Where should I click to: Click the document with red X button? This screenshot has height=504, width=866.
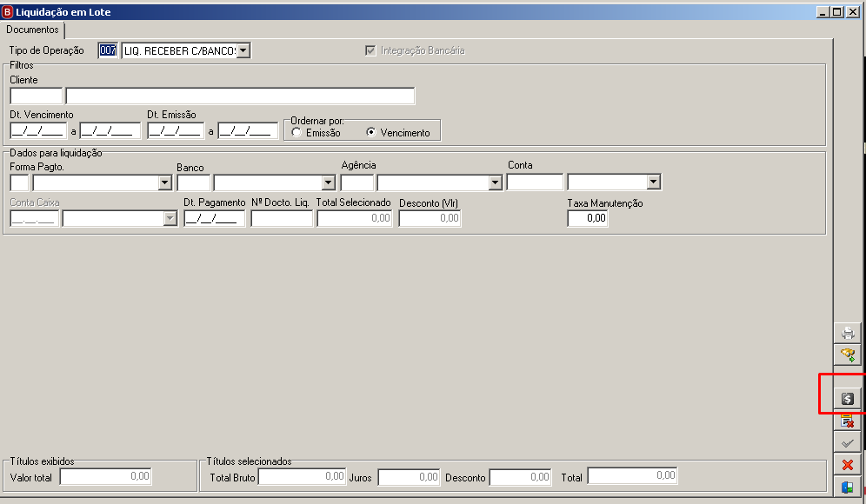[847, 421]
